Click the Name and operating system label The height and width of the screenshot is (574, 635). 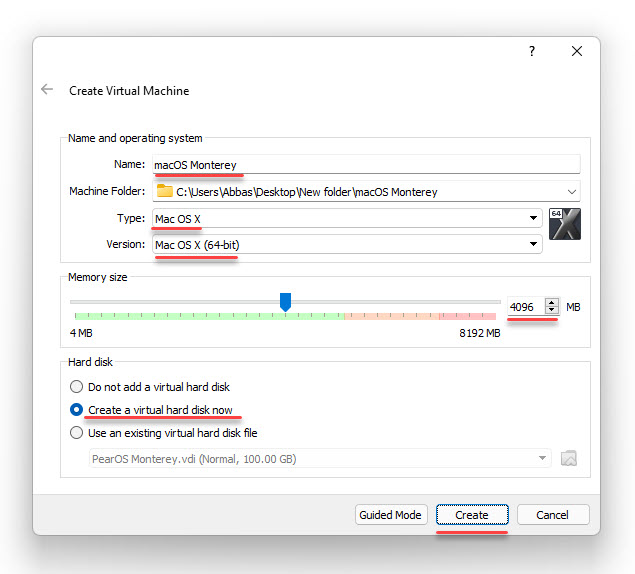[x=135, y=138]
